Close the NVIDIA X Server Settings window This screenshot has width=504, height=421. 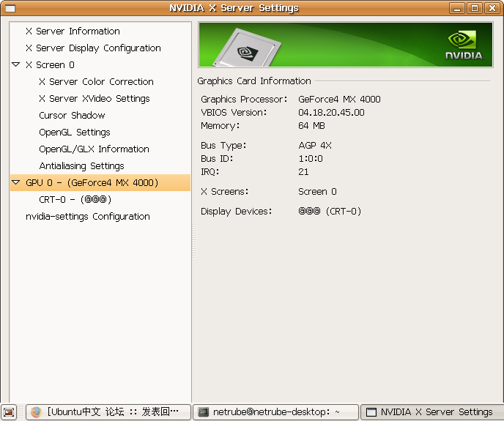(492, 8)
